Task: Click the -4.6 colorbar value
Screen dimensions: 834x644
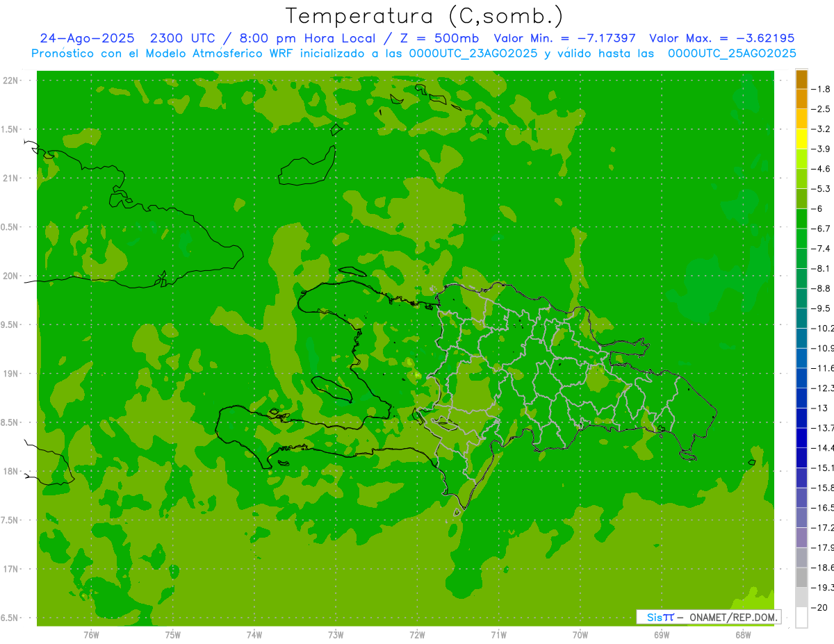Action: [x=821, y=169]
